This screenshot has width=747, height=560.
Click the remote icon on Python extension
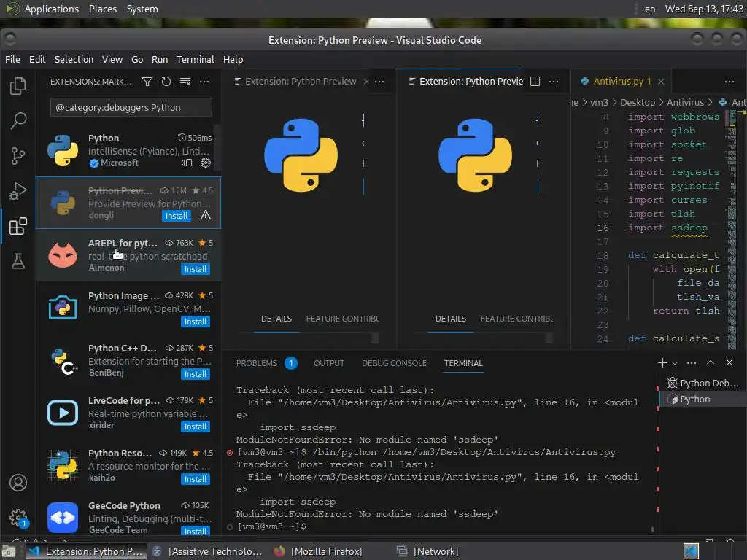point(187,163)
